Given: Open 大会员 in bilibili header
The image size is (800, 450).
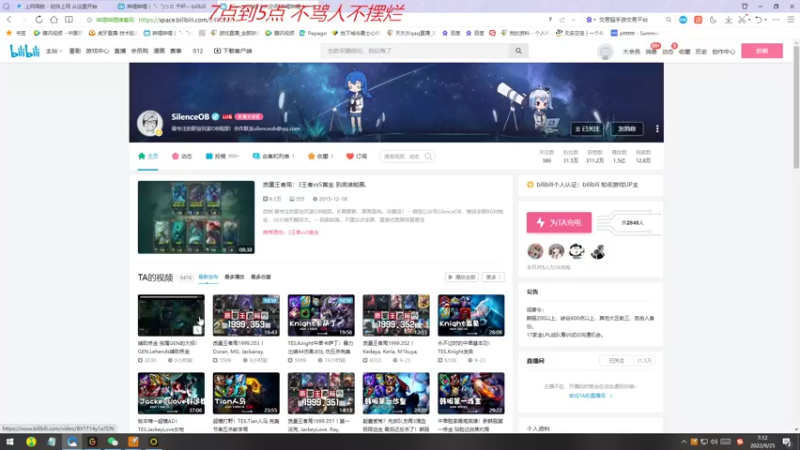Looking at the screenshot, I should (631, 52).
